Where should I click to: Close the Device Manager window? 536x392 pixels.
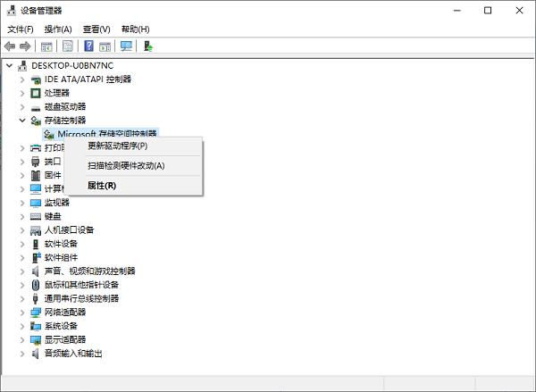(x=519, y=11)
